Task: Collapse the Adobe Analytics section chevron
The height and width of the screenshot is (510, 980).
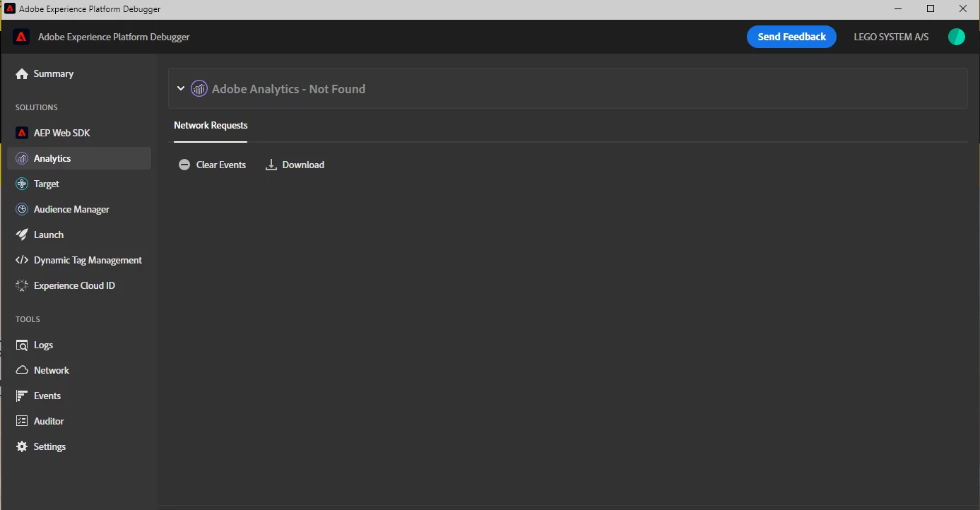Action: coord(181,88)
